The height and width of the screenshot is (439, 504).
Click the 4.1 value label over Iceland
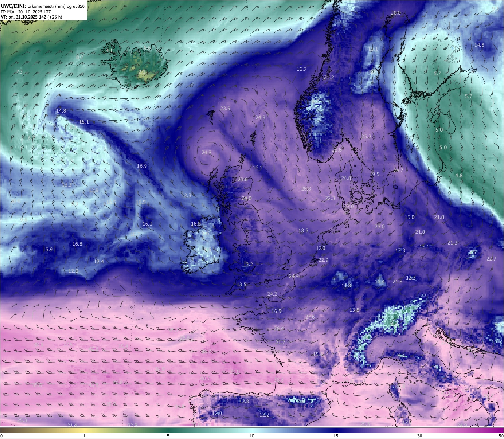pyautogui.click(x=109, y=51)
